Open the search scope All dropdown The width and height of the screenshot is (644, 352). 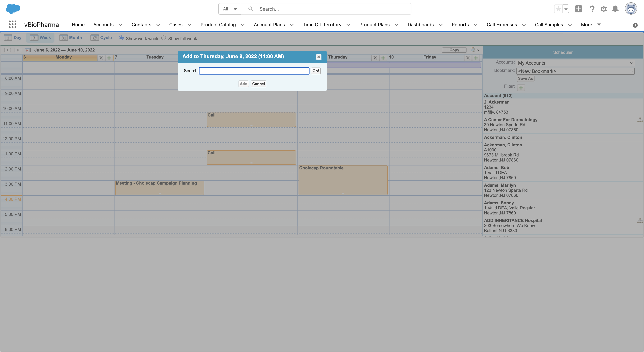tap(230, 9)
